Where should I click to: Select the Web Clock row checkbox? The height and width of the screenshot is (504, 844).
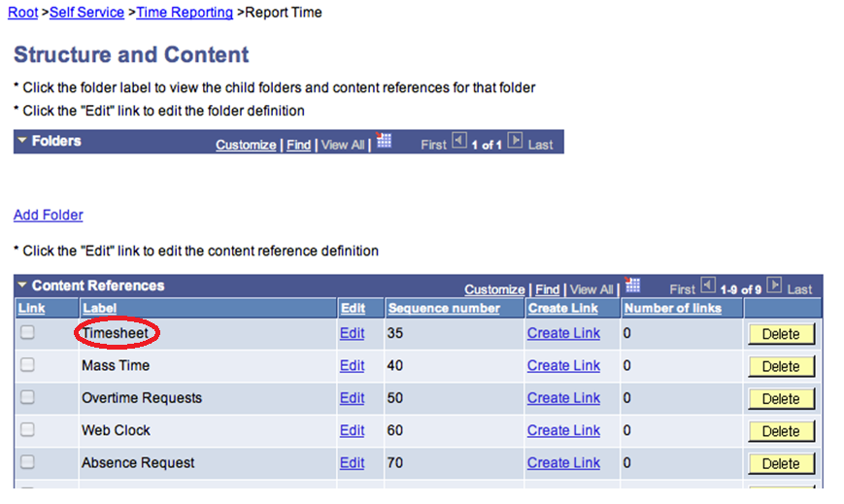tap(28, 430)
